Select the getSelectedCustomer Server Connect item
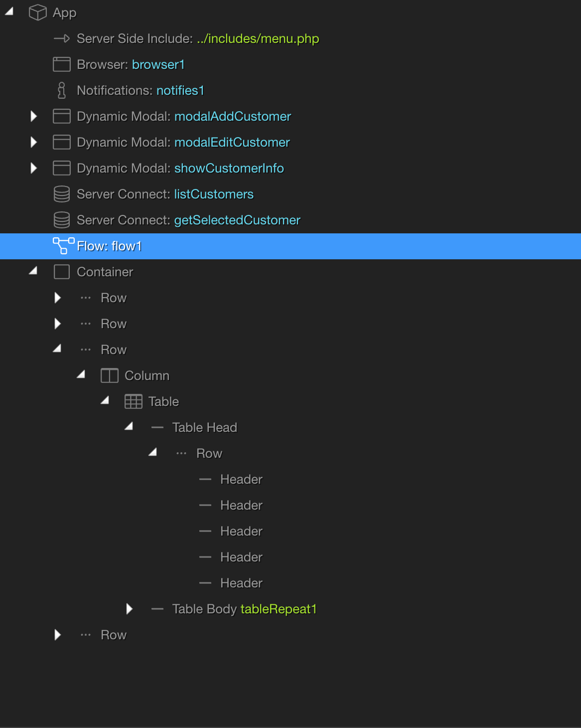The height and width of the screenshot is (728, 581). coord(237,220)
